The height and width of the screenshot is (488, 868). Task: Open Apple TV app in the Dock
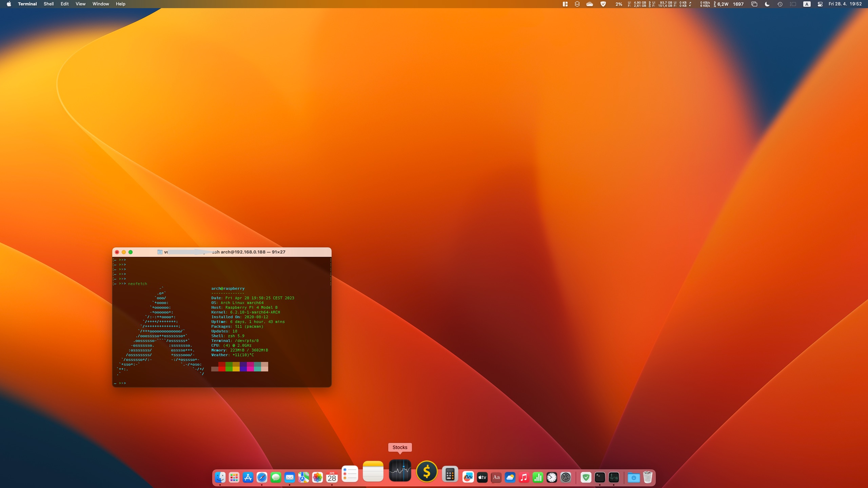click(x=482, y=477)
